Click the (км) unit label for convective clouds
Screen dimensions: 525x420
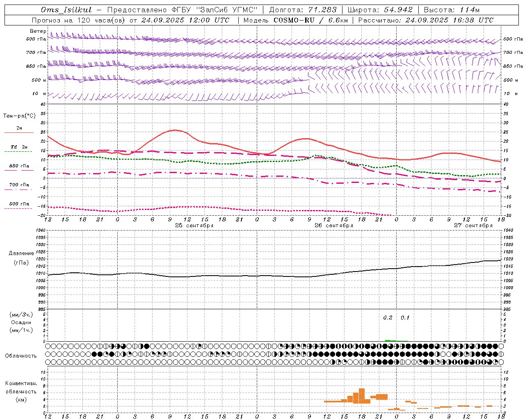pos(21,399)
